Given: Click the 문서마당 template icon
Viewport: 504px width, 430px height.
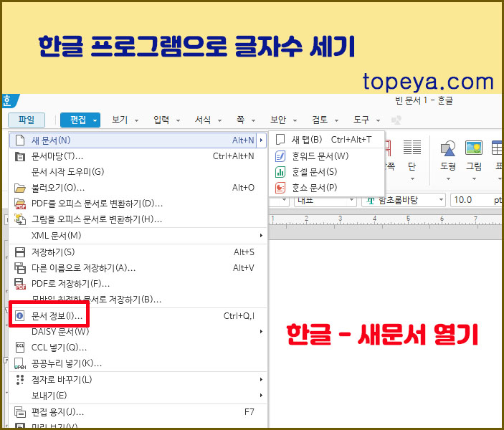Looking at the screenshot, I should [x=20, y=156].
